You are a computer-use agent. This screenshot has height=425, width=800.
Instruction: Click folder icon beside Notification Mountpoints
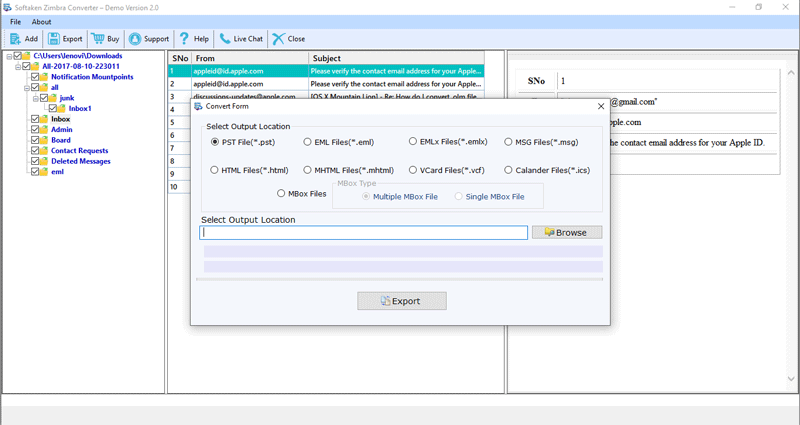[x=44, y=77]
